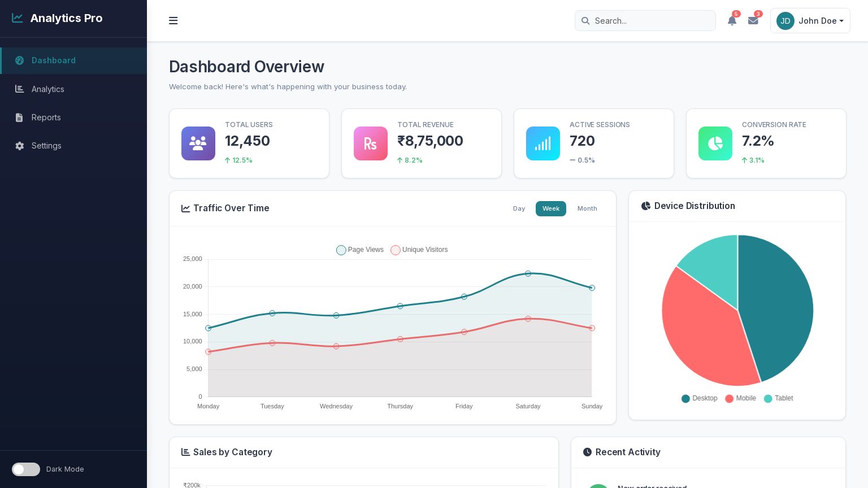This screenshot has width=868, height=488.
Task: Switch traffic chart to Day view
Action: pos(519,208)
